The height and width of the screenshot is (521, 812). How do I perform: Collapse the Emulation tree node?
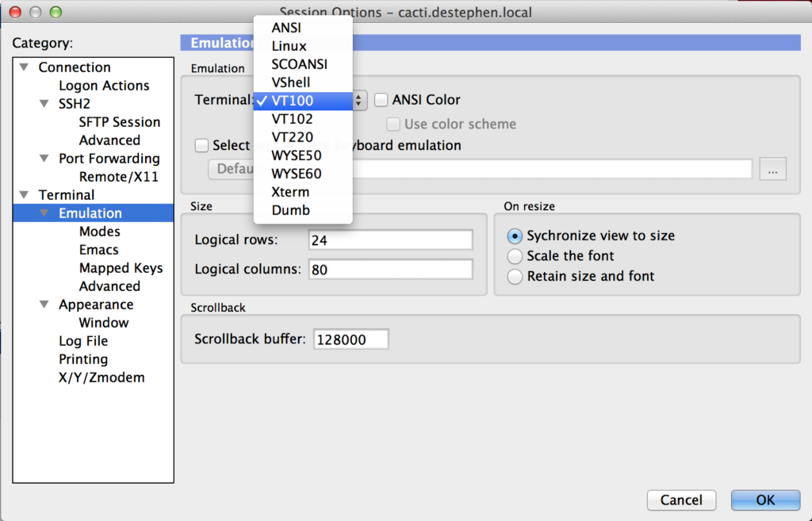point(44,213)
